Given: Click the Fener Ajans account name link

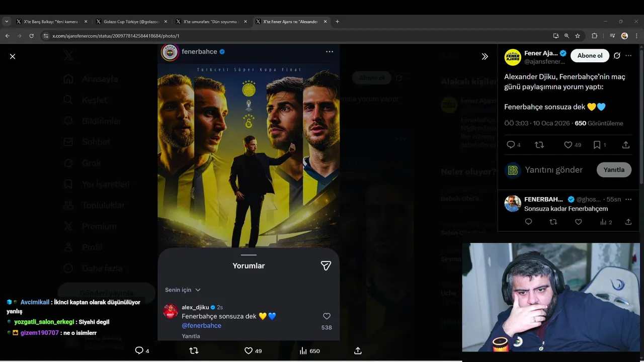Looking at the screenshot, I should click(541, 53).
